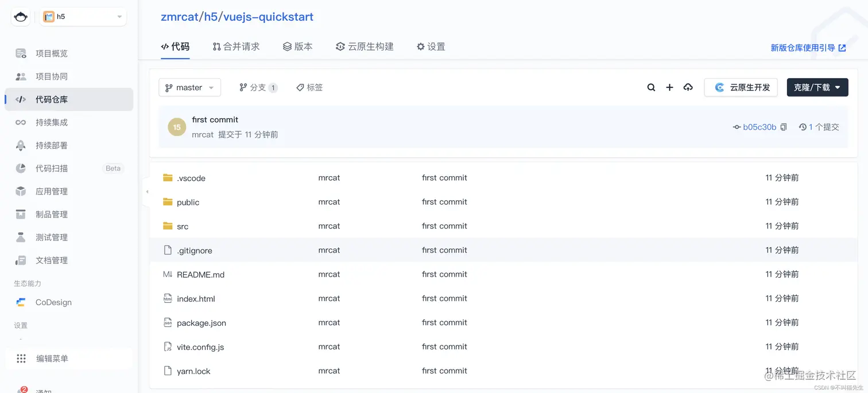Screen dimensions: 868x393
Task: Click mrcat author in .gitignore row
Action: 329,250
